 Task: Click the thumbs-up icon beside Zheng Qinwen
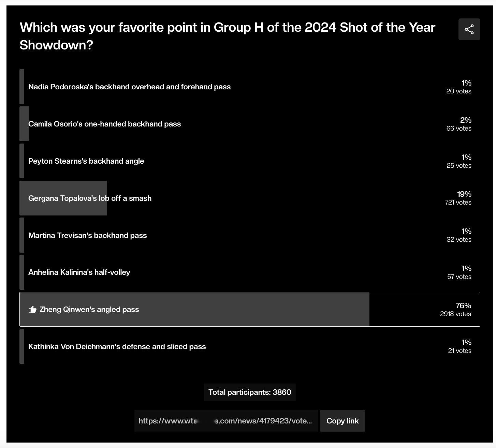click(32, 310)
